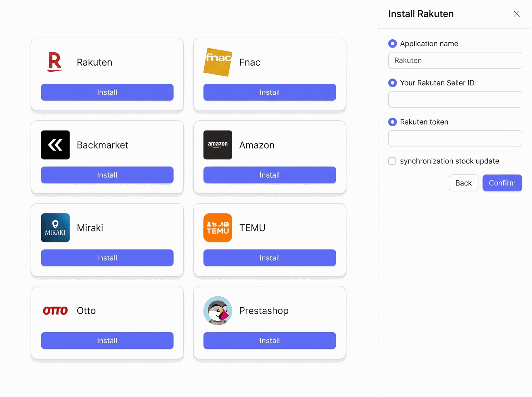The height and width of the screenshot is (397, 532).
Task: Install the Prestashop integration
Action: (270, 341)
